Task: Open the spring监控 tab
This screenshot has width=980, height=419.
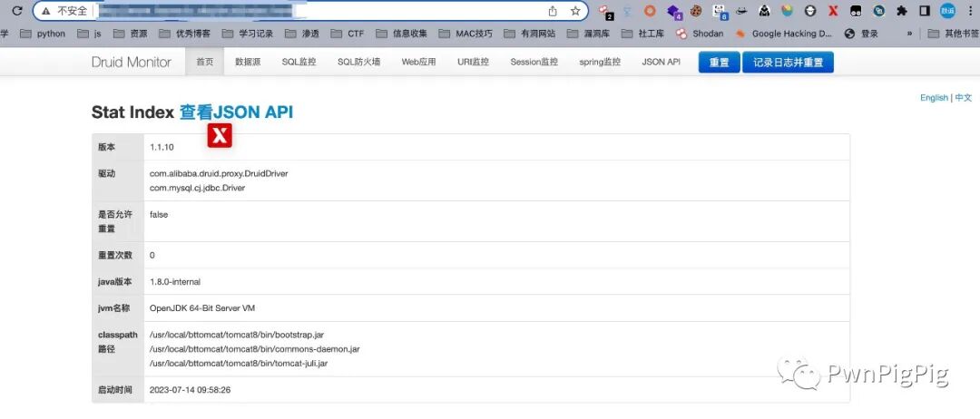Action: (x=600, y=62)
